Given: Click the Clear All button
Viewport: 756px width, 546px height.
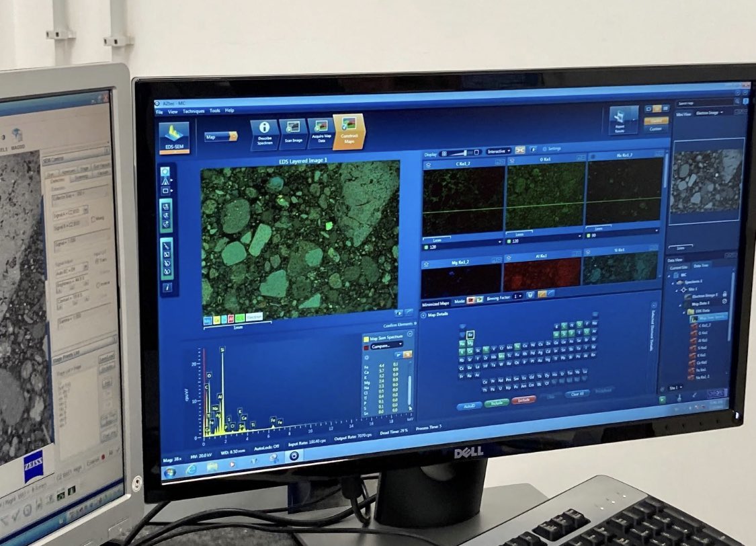Looking at the screenshot, I should pyautogui.click(x=577, y=394).
